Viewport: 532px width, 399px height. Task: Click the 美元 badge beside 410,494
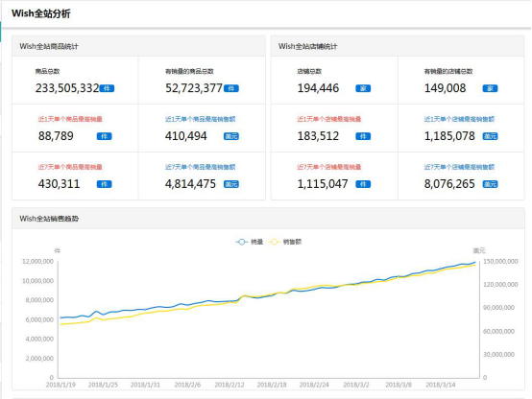coord(231,136)
